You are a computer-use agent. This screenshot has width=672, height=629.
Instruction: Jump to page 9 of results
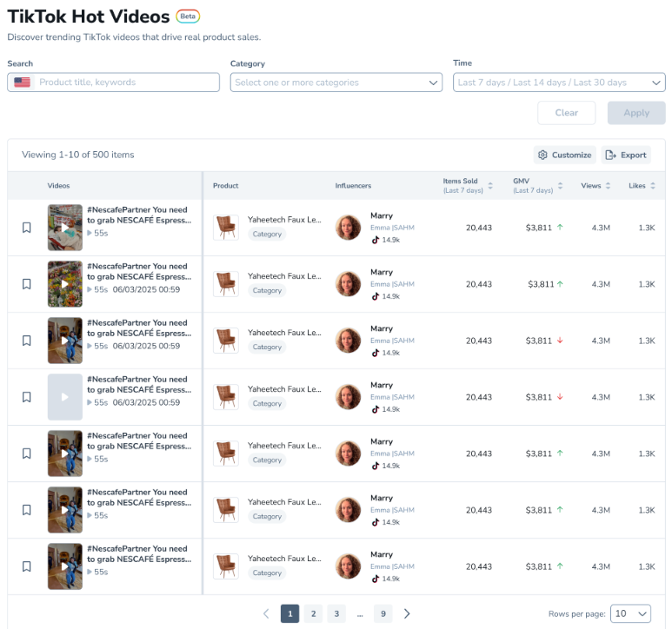point(383,613)
